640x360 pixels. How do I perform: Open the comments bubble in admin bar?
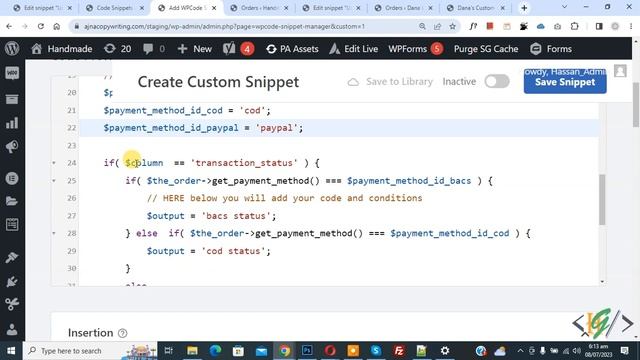click(x=154, y=49)
